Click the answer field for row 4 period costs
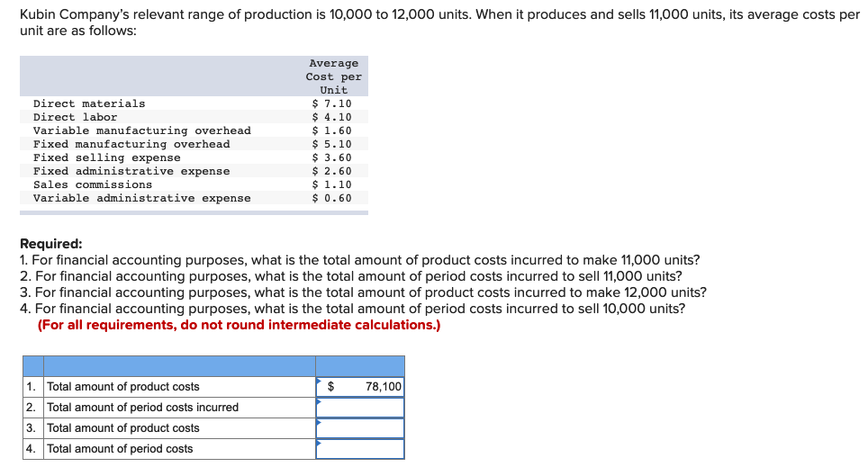The height and width of the screenshot is (467, 868). 360,449
